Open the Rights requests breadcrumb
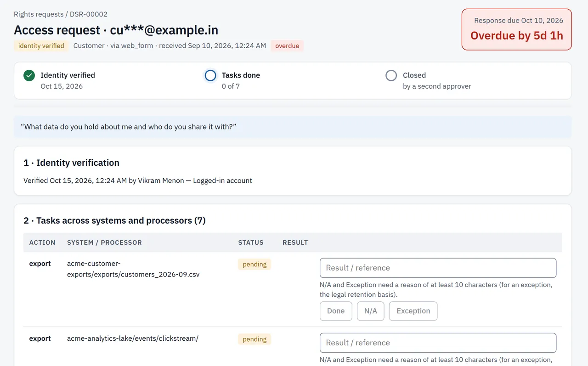The image size is (588, 366). click(39, 14)
